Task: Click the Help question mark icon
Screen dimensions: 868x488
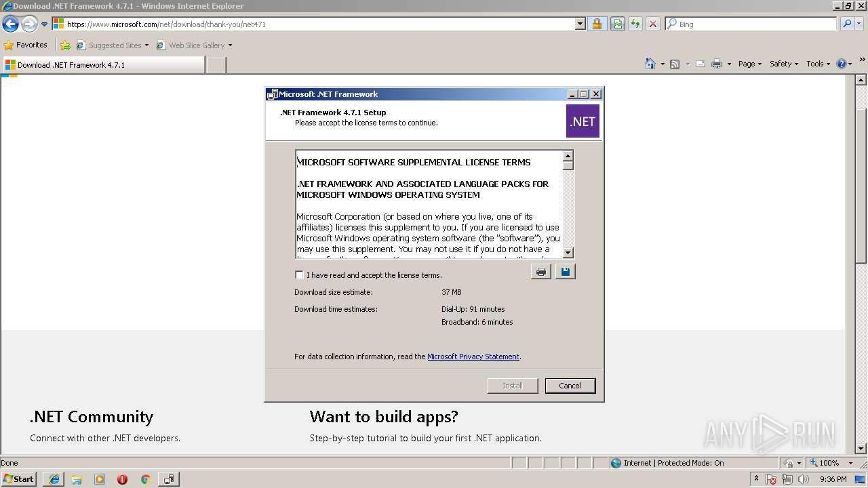Action: pyautogui.click(x=842, y=64)
